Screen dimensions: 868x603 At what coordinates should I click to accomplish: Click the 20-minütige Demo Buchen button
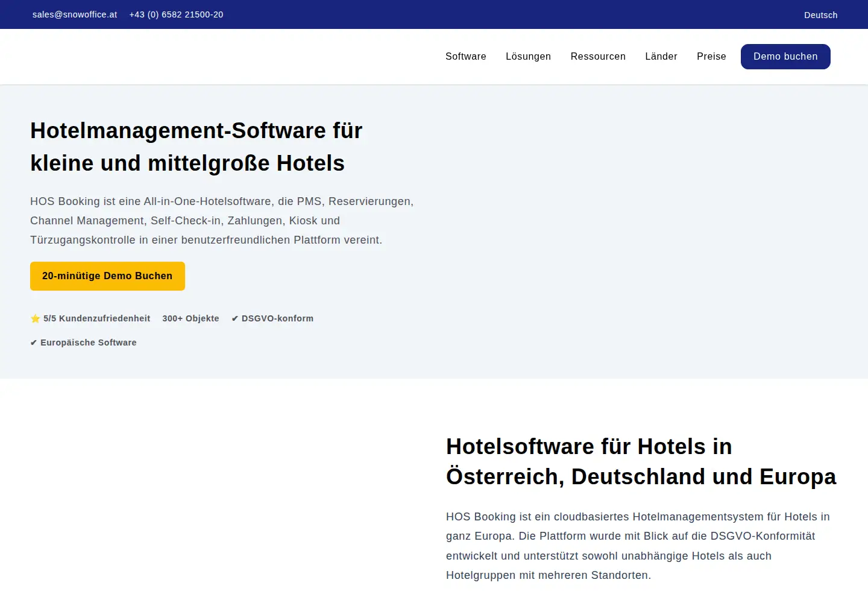107,276
